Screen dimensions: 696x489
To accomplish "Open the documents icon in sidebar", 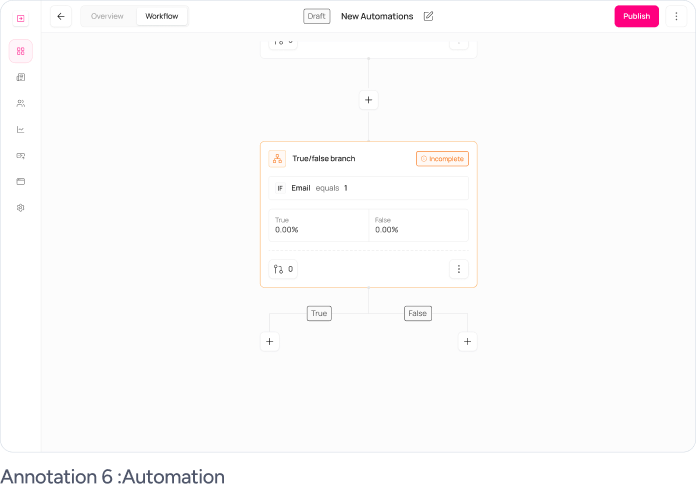I will pos(20,77).
